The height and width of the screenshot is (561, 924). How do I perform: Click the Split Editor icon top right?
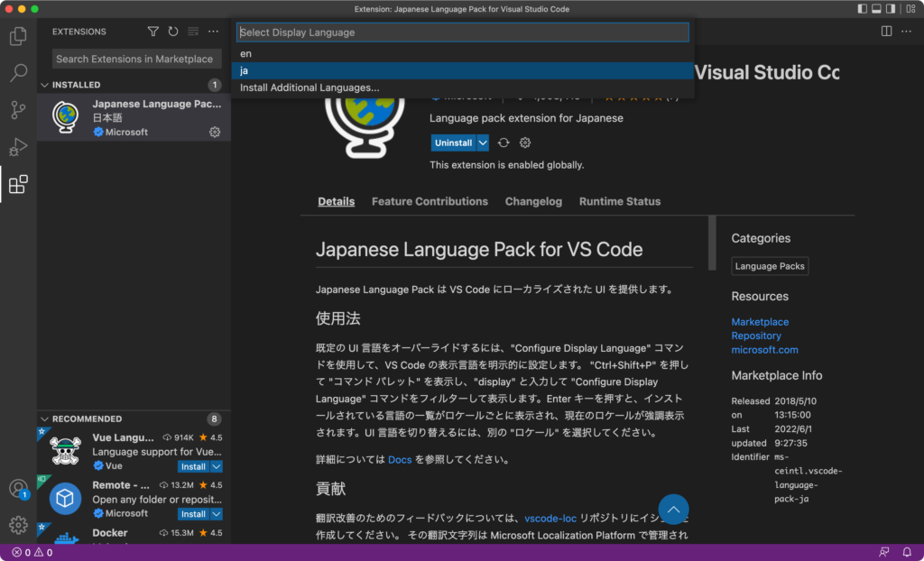click(x=884, y=31)
